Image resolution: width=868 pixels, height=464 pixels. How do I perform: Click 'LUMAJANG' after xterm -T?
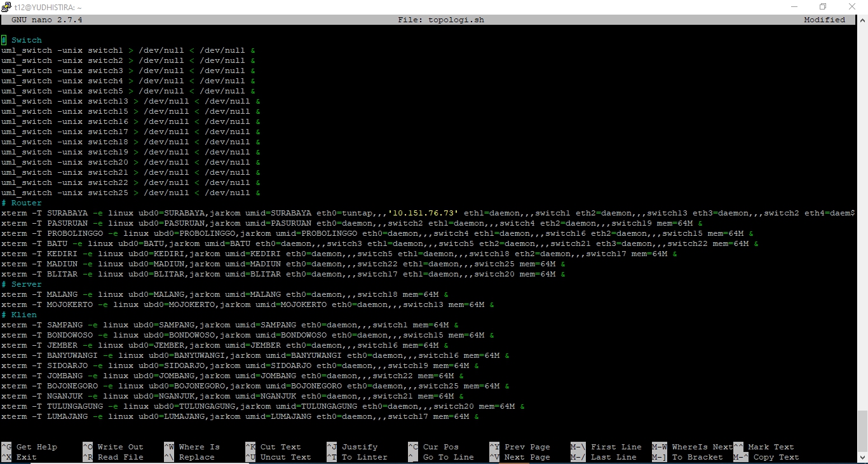tap(67, 416)
